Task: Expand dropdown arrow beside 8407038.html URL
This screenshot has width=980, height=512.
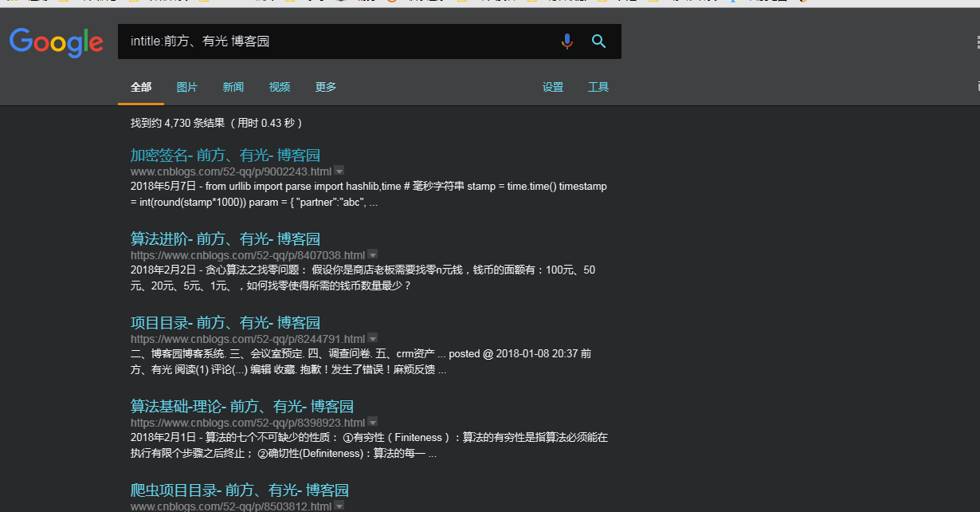Action: point(373,254)
